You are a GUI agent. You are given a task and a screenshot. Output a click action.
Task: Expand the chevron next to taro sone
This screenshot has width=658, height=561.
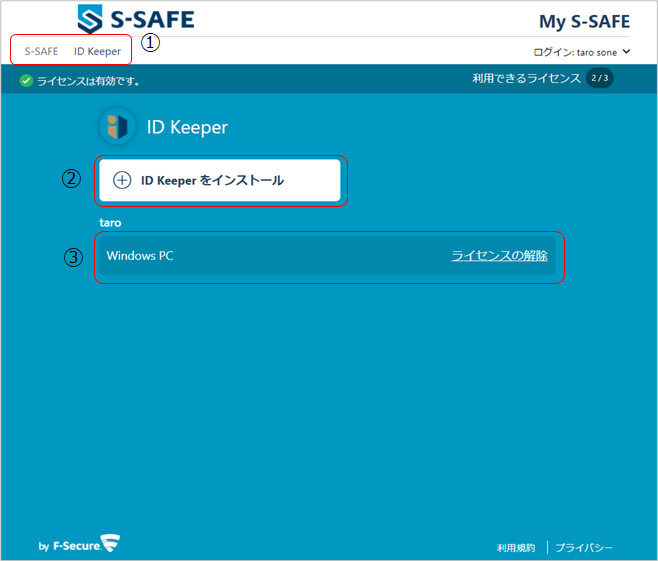(626, 51)
